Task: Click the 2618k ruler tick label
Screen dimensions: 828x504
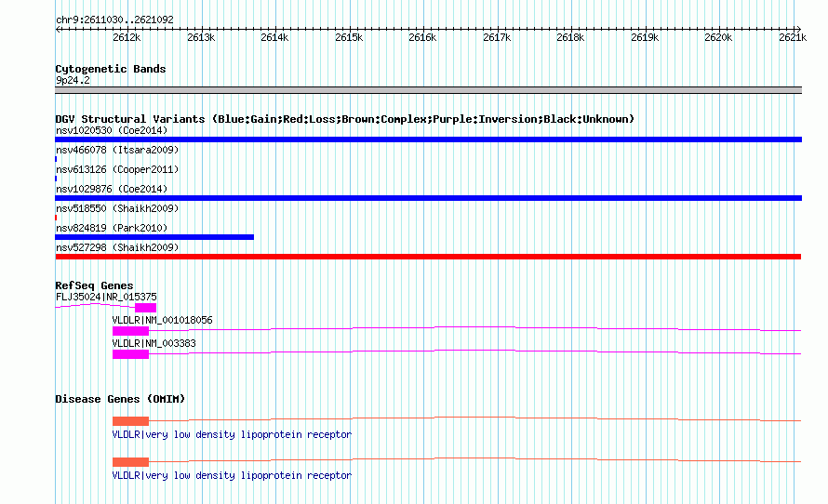Action: (570, 37)
